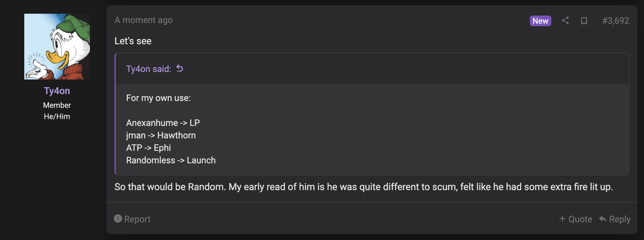This screenshot has height=240, width=644.
Task: Open the post permalink #3,692
Action: pyautogui.click(x=616, y=21)
